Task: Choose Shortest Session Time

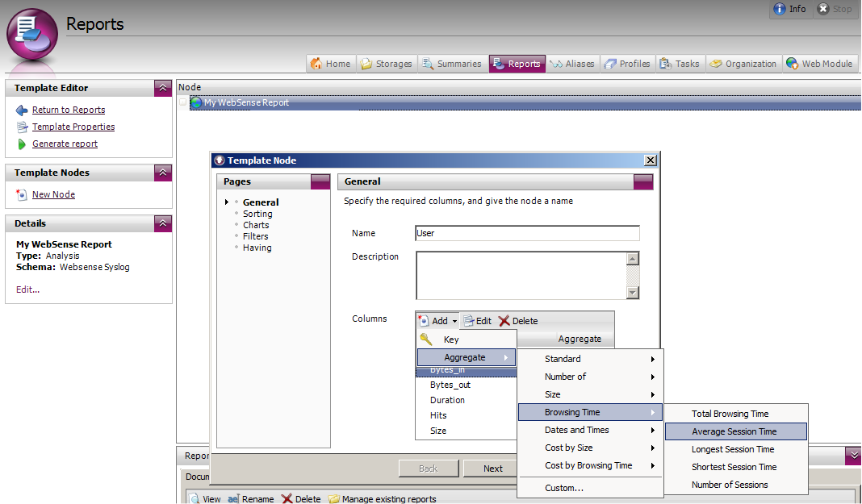Action: click(735, 467)
